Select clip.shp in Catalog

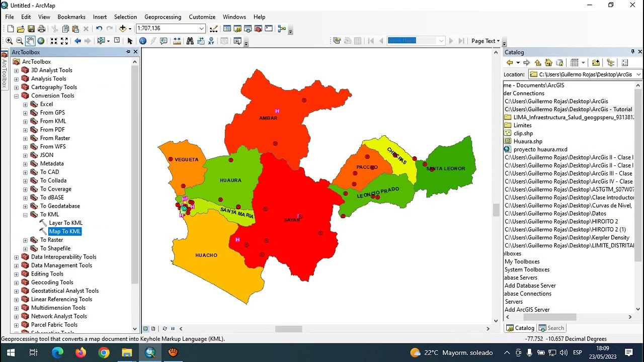pos(523,133)
